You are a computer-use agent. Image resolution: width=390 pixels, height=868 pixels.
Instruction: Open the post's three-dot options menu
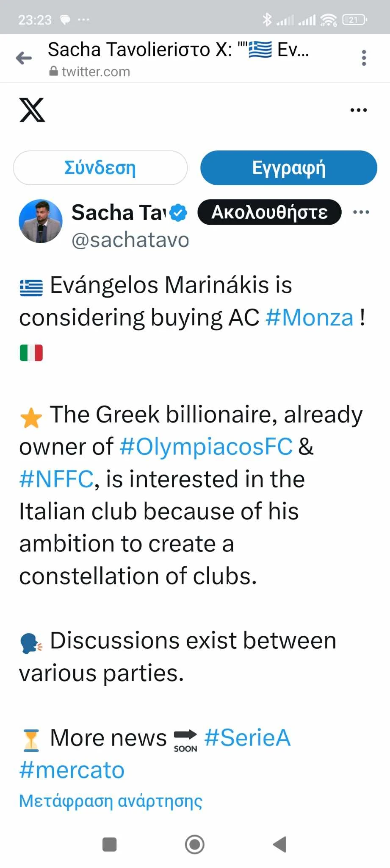pyautogui.click(x=361, y=212)
